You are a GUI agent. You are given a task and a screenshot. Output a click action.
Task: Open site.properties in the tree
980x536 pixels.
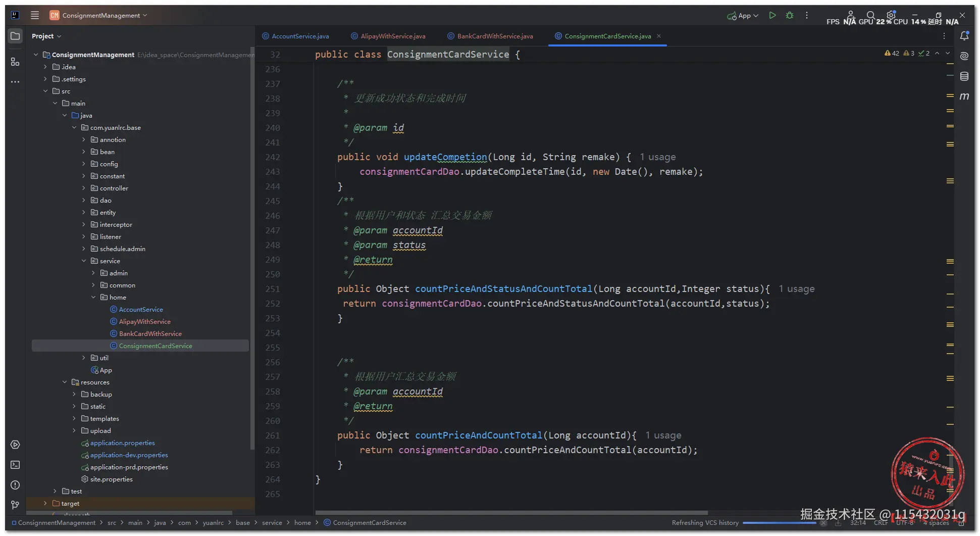point(112,479)
